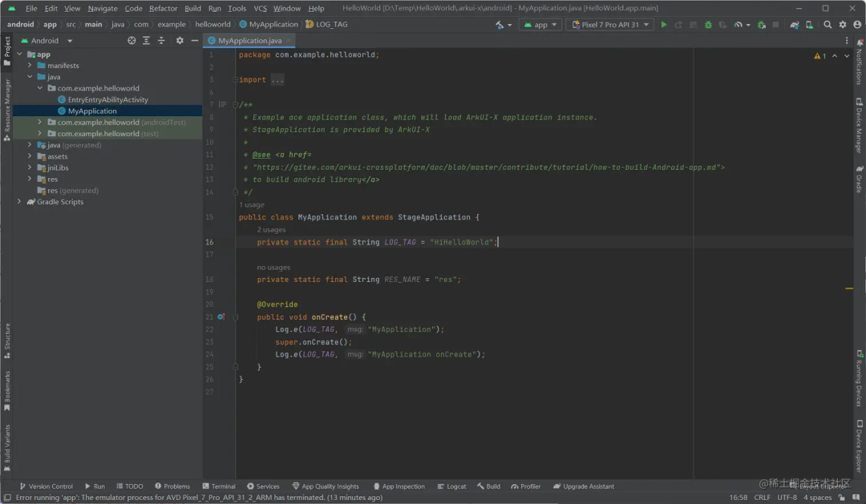Click the Debug app bug icon
Image resolution: width=866 pixels, height=504 pixels.
point(709,25)
